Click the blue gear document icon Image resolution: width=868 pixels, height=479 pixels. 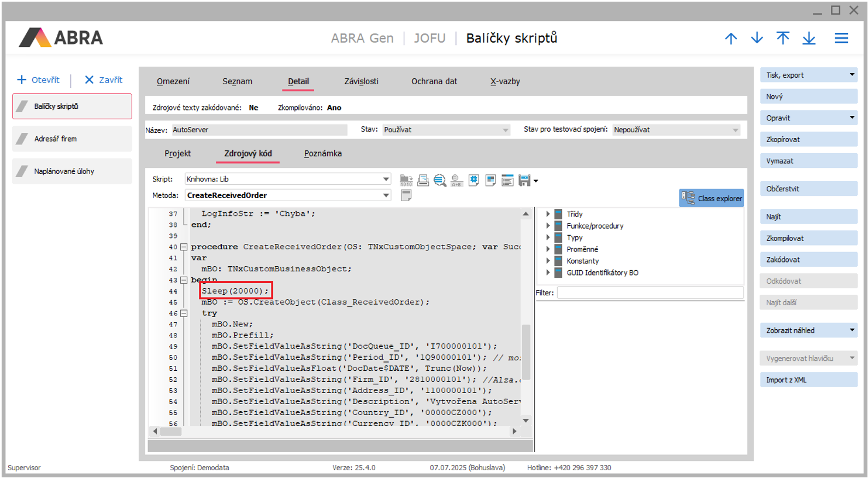click(474, 180)
